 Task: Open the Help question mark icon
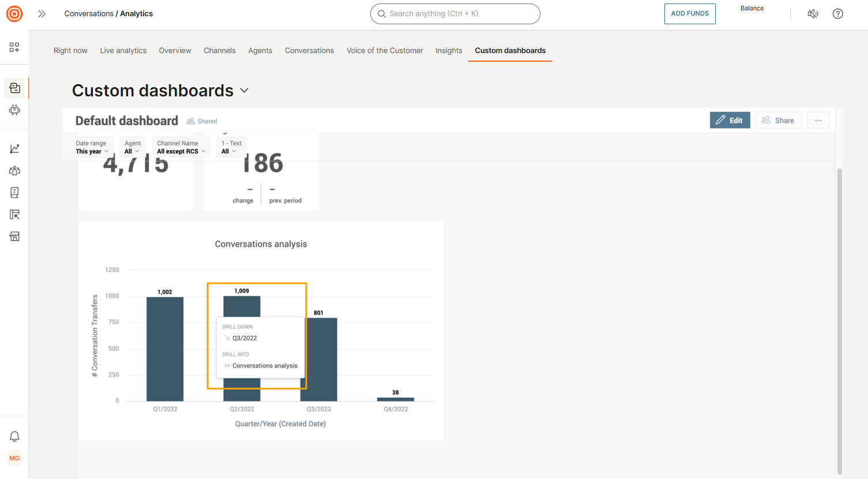pos(837,13)
